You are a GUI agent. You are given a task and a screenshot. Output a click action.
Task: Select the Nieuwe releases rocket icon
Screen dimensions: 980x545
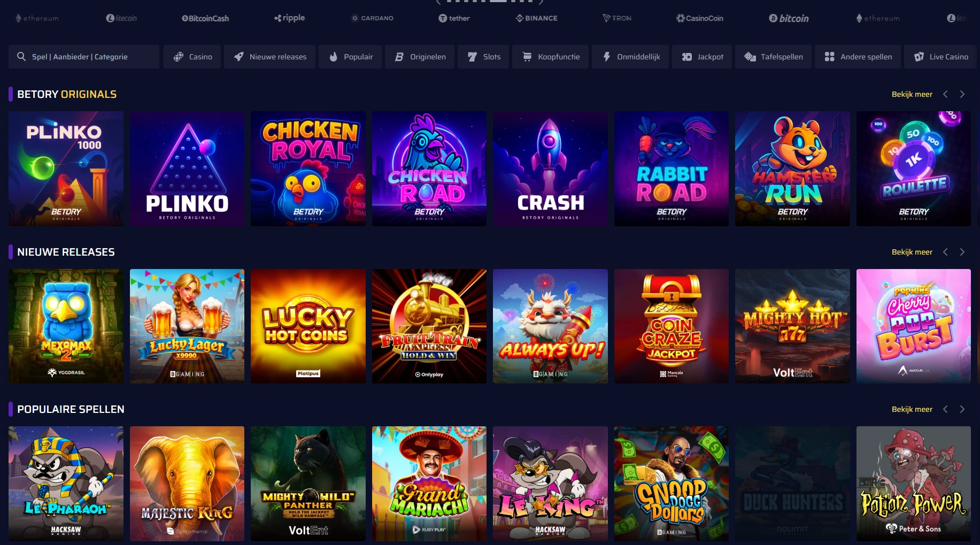tap(239, 57)
